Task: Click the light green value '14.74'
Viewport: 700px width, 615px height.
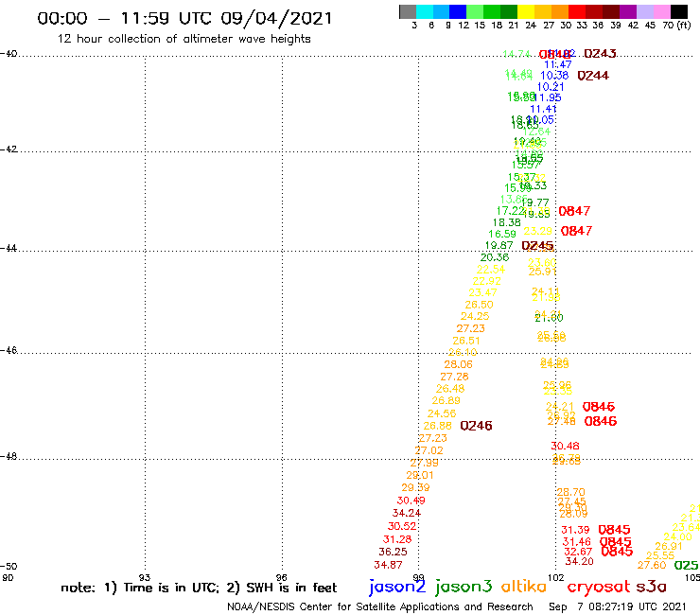Action: click(x=517, y=54)
